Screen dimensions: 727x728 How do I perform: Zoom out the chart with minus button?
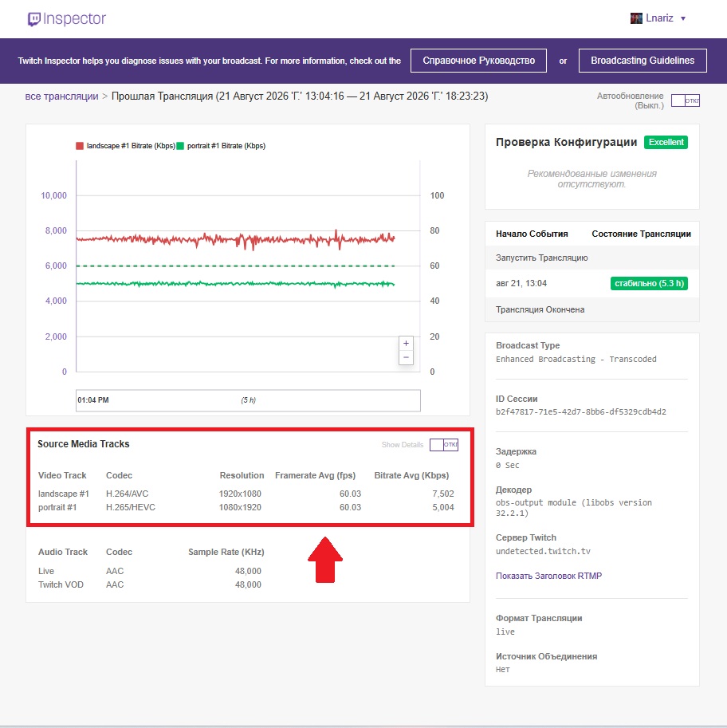click(x=407, y=357)
